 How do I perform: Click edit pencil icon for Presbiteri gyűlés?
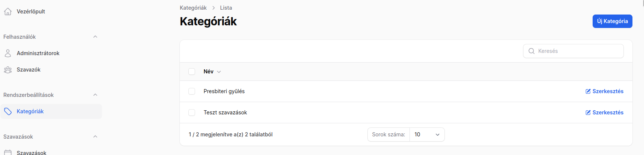coord(588,91)
